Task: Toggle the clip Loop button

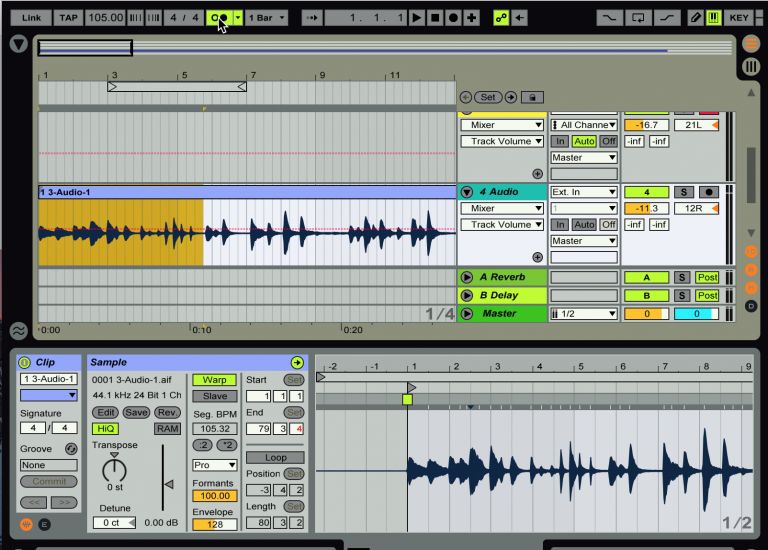Action: (275, 457)
